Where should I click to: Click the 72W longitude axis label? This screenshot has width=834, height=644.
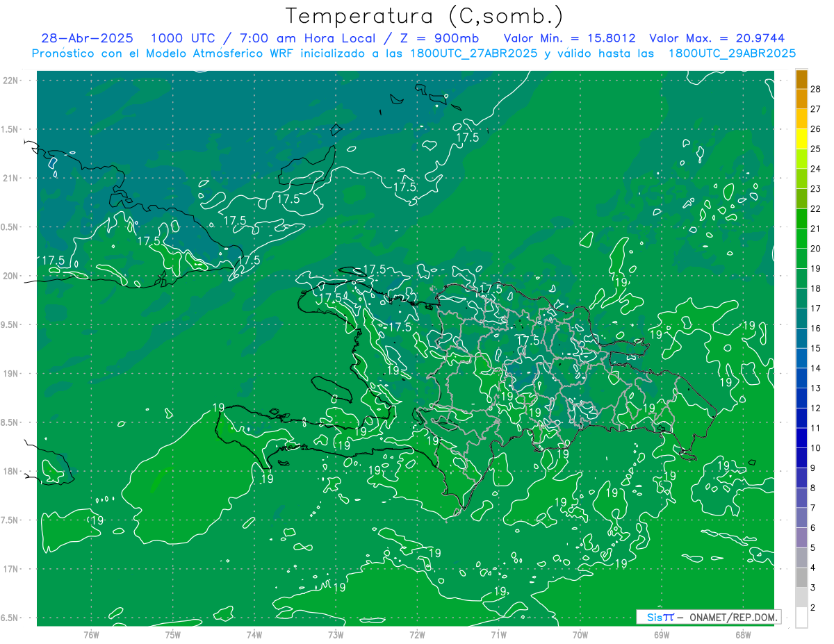click(x=417, y=634)
